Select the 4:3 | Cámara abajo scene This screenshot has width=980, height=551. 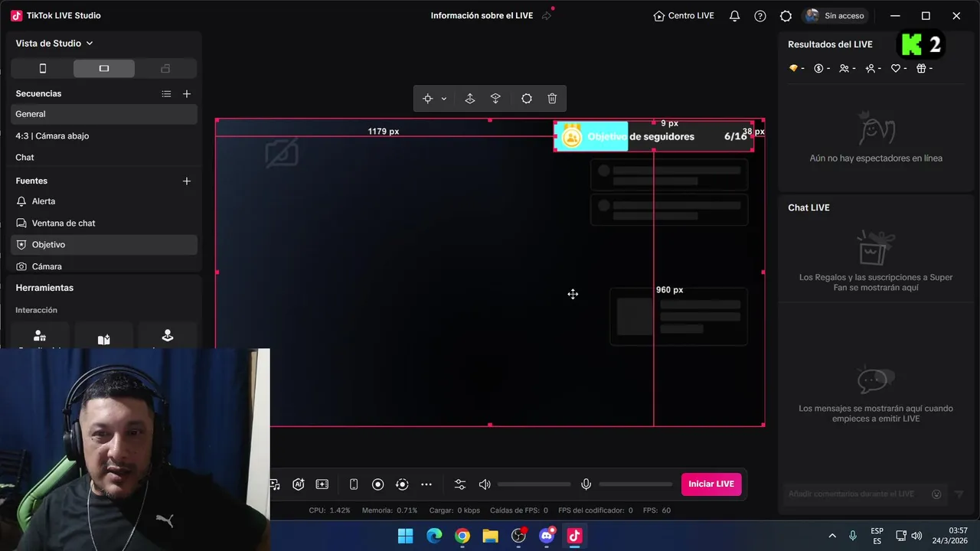point(104,135)
